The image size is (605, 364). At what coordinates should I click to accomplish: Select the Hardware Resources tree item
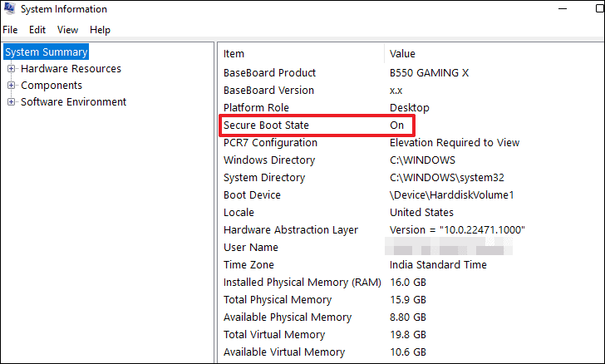[71, 69]
